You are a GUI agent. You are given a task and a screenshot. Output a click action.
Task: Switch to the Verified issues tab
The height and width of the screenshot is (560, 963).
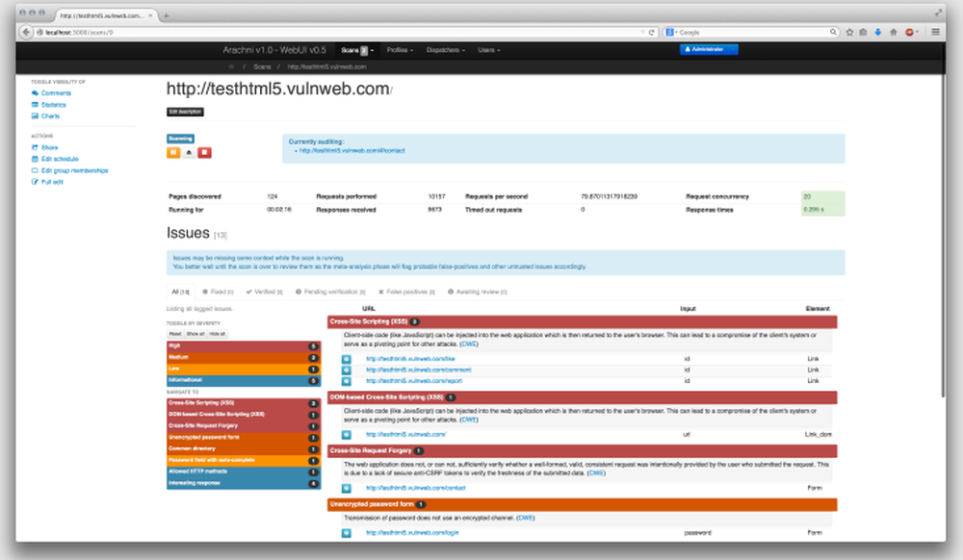pyautogui.click(x=264, y=292)
